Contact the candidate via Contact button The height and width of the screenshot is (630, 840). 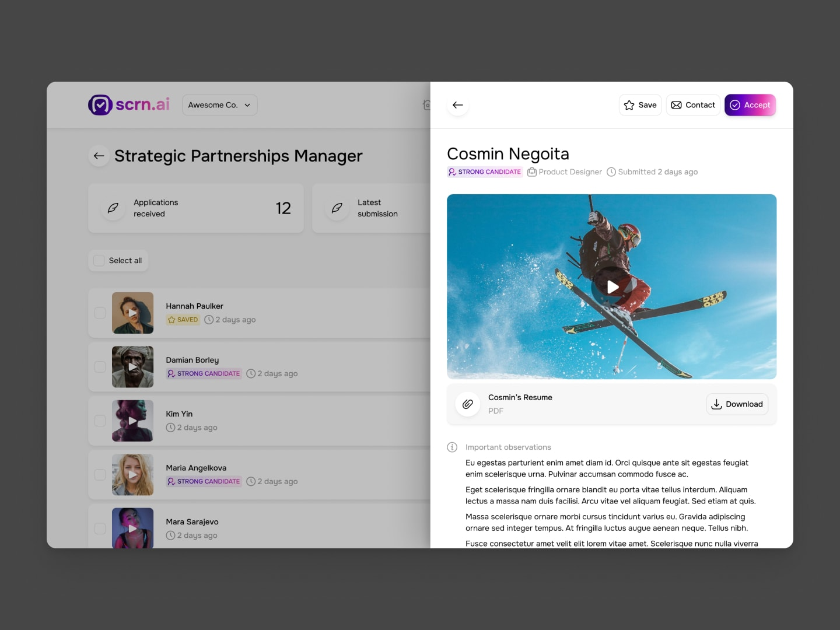(x=693, y=105)
